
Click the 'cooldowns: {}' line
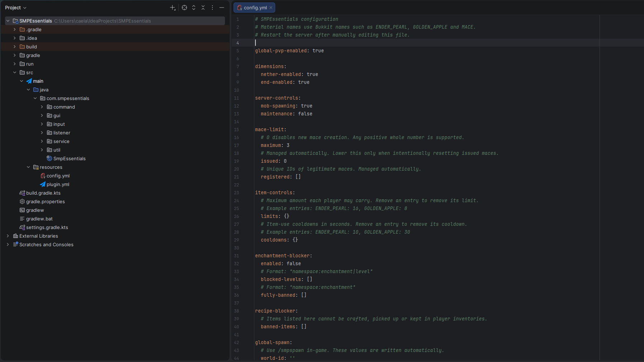pyautogui.click(x=279, y=240)
